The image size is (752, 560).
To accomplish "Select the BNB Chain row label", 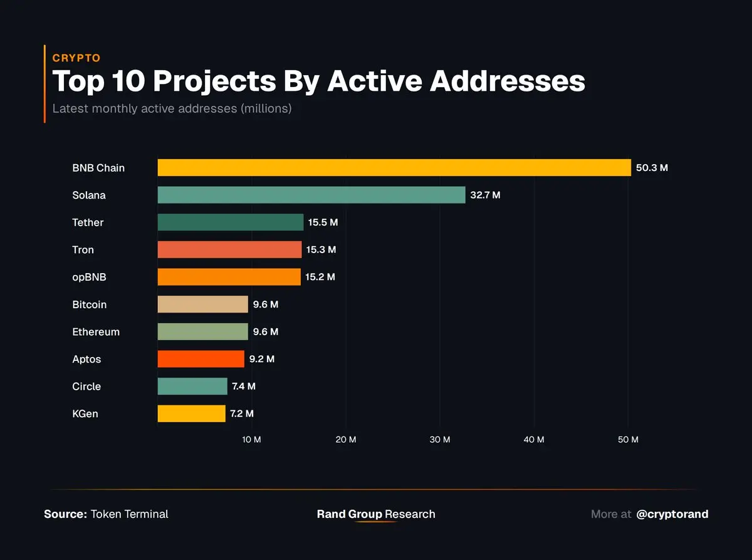I will [x=98, y=168].
